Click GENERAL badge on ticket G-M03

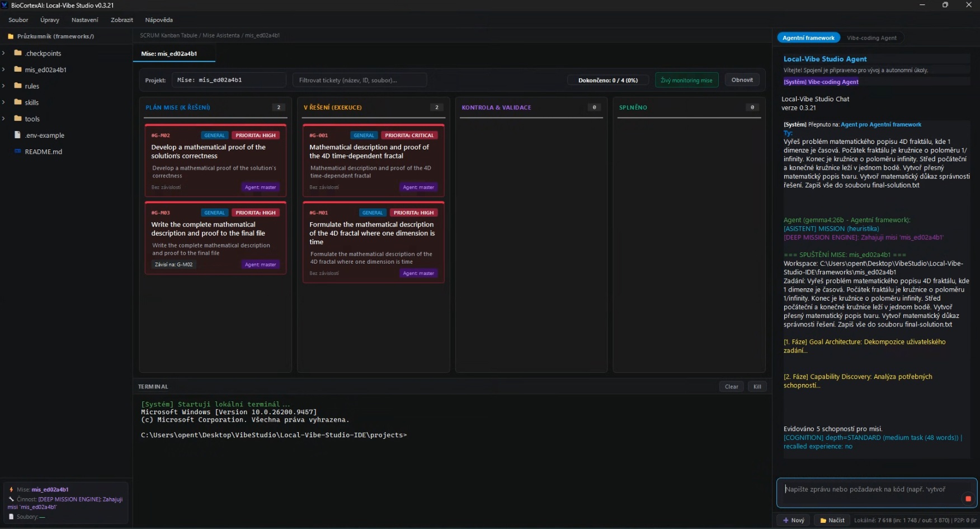coord(214,213)
